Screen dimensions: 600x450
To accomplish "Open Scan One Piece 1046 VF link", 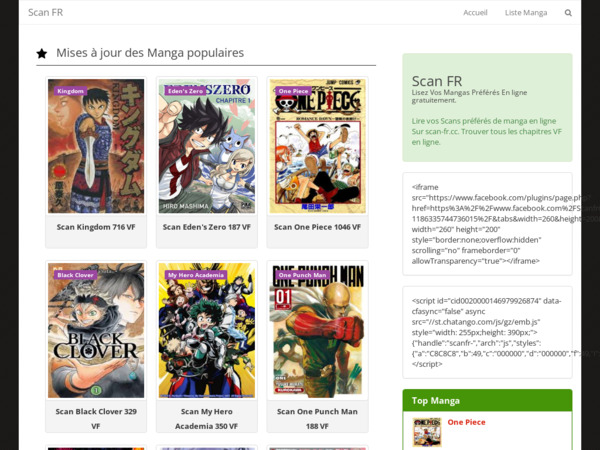I will point(317,227).
